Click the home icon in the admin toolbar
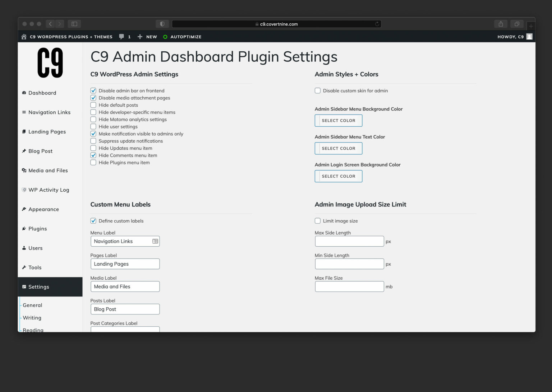This screenshot has width=552, height=392. [x=23, y=36]
